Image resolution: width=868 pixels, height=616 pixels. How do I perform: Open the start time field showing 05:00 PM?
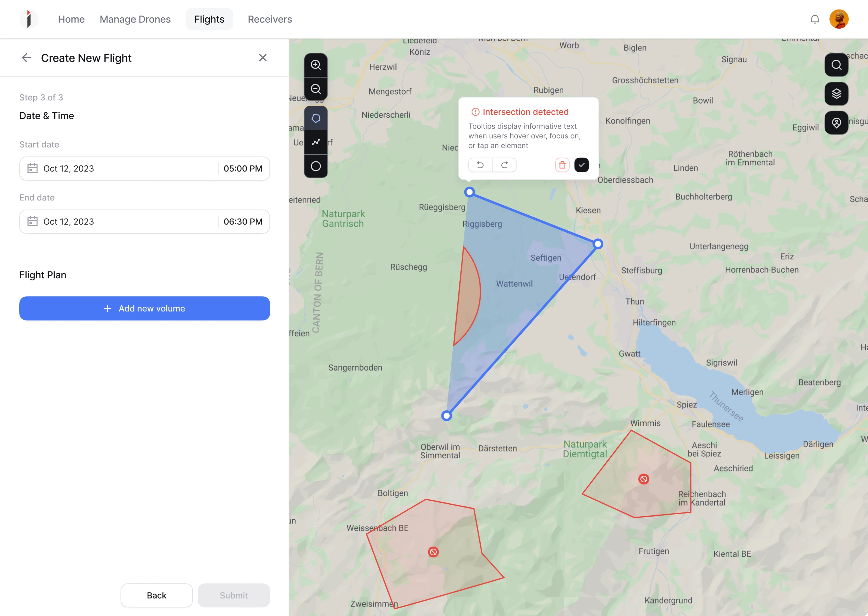pyautogui.click(x=243, y=168)
